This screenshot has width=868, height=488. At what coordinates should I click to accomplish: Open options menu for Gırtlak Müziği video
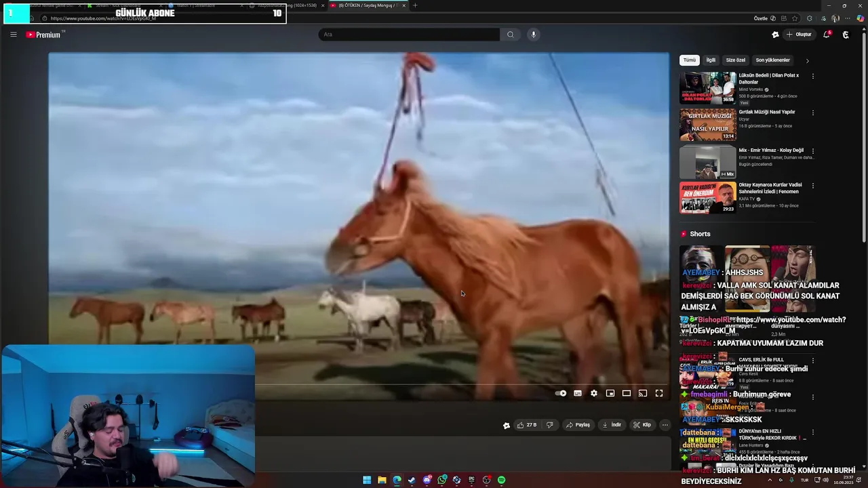pyautogui.click(x=813, y=113)
